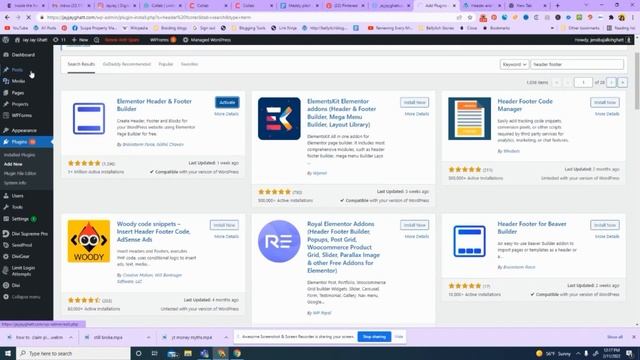Open WPForms in the admin bar

[x=163, y=40]
